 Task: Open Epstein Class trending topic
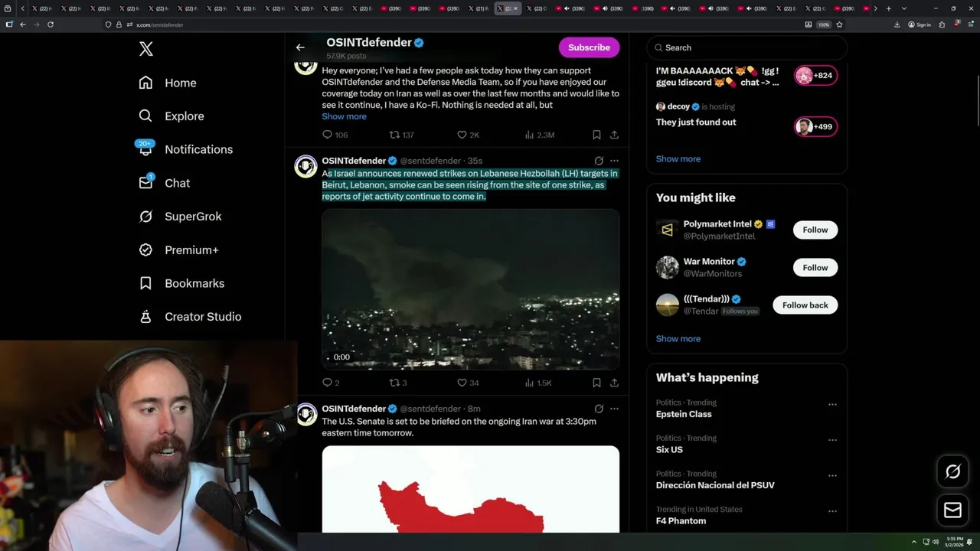pyautogui.click(x=684, y=414)
